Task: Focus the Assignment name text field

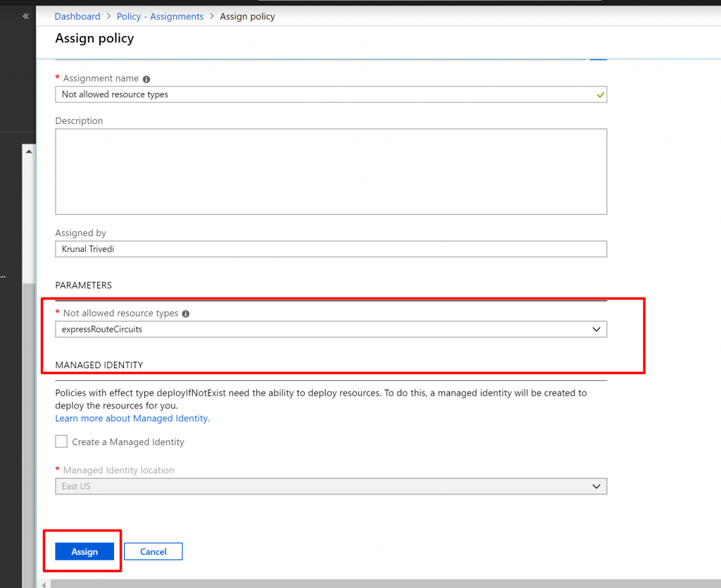Action: tap(324, 94)
